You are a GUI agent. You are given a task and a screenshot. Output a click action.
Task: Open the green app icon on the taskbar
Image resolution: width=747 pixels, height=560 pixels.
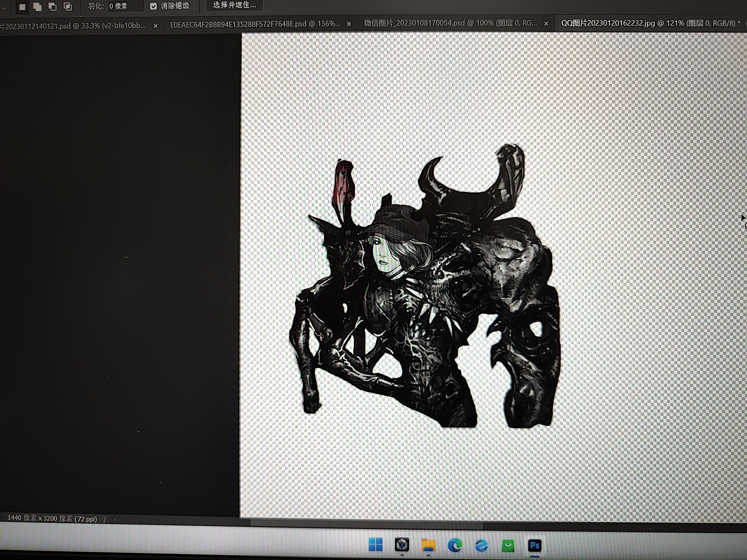508,545
